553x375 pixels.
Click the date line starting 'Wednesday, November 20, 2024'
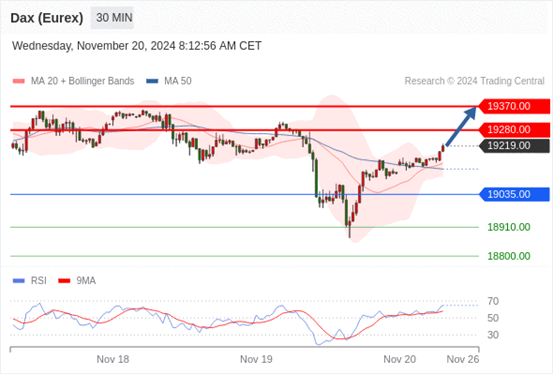(137, 46)
